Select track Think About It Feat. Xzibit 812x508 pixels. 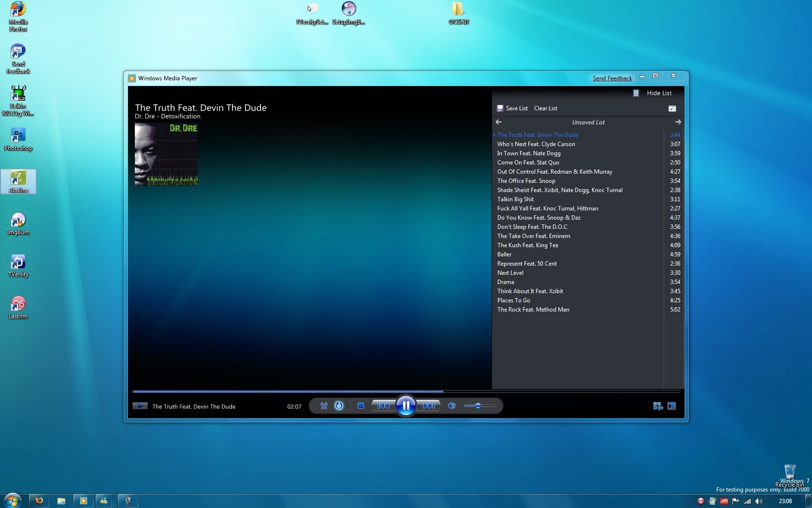588,291
